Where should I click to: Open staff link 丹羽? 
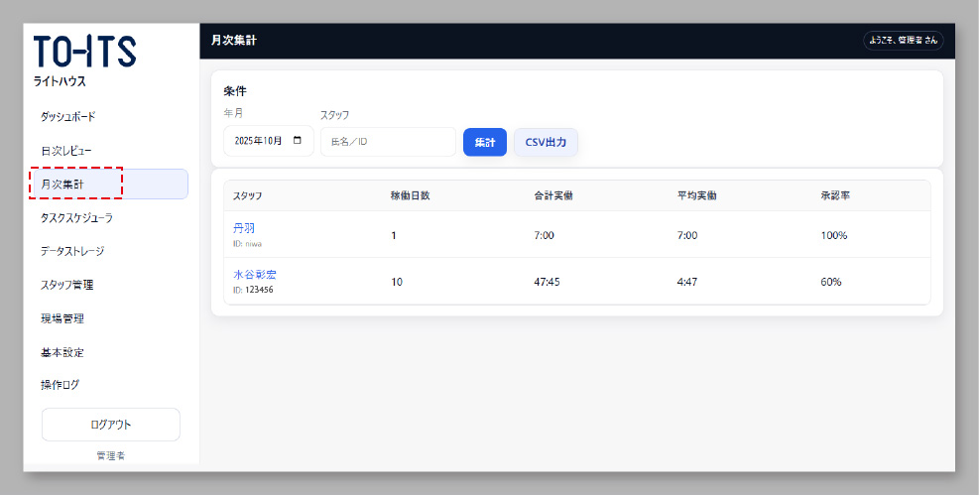(244, 229)
